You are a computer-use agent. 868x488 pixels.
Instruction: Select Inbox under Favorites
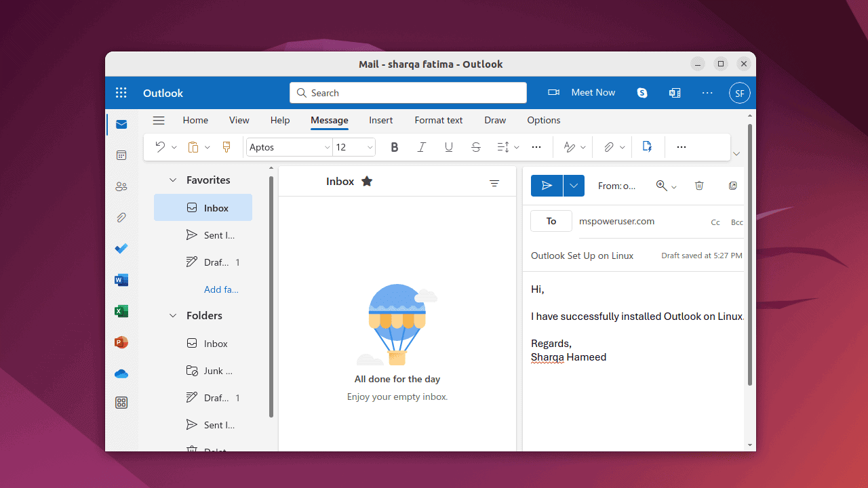[203, 207]
